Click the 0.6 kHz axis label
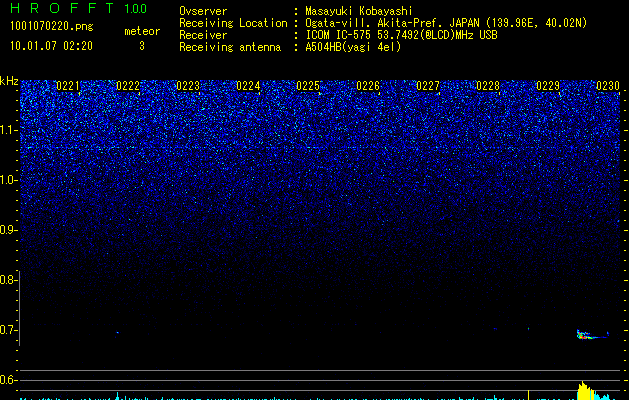This screenshot has width=629, height=400. pyautogui.click(x=8, y=380)
